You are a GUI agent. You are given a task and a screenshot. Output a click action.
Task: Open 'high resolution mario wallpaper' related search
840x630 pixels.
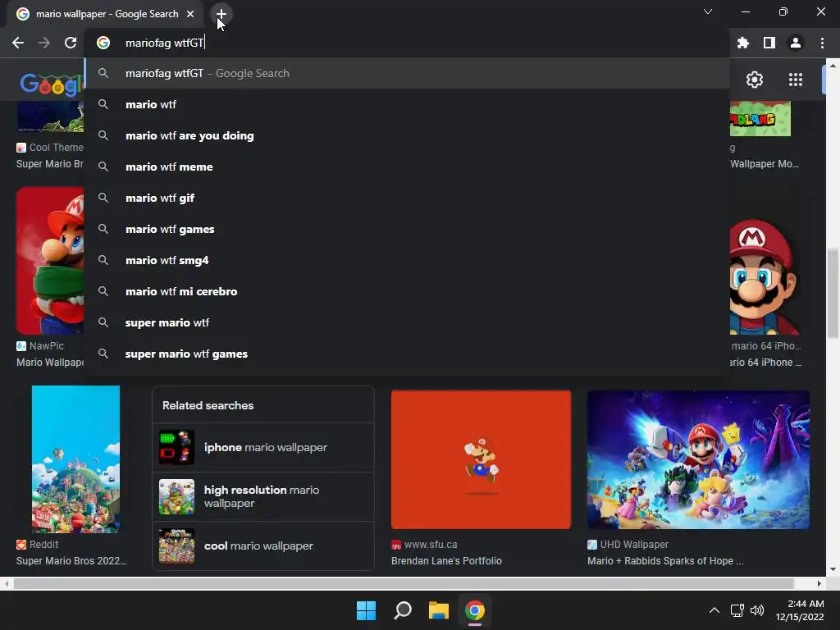click(x=263, y=496)
